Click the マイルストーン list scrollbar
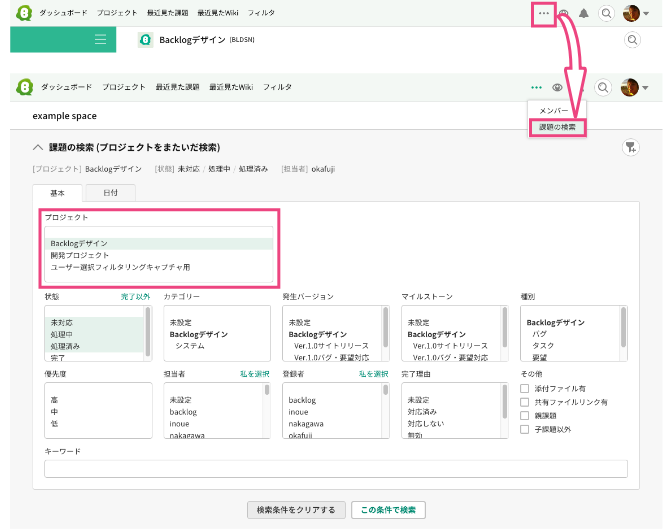The image size is (663, 529). [504, 328]
